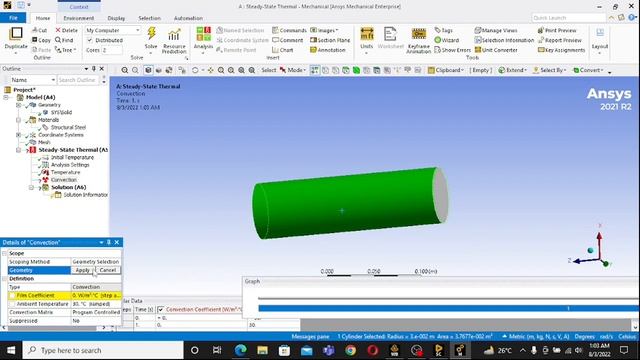Insert a Section Plane
The width and height of the screenshot is (640, 360).
tap(330, 40)
